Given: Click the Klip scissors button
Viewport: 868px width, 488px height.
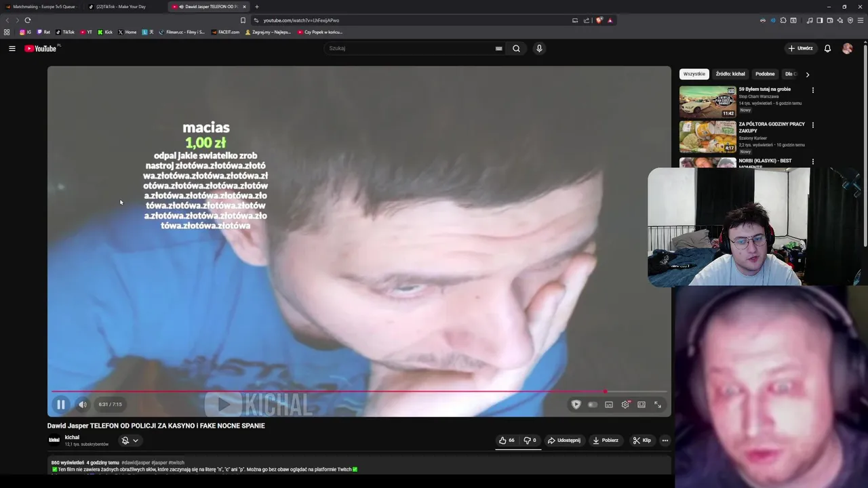Looking at the screenshot, I should pyautogui.click(x=642, y=441).
